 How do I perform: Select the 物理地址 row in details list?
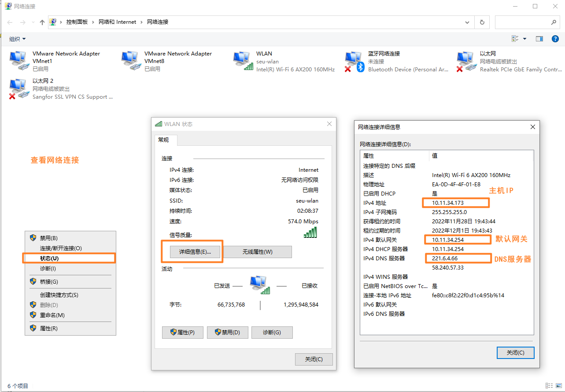click(x=447, y=185)
